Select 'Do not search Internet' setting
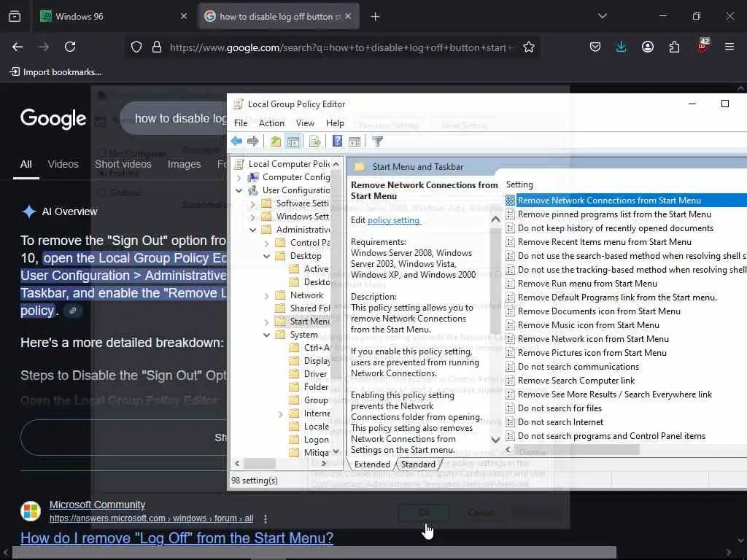This screenshot has width=747, height=560. (560, 422)
